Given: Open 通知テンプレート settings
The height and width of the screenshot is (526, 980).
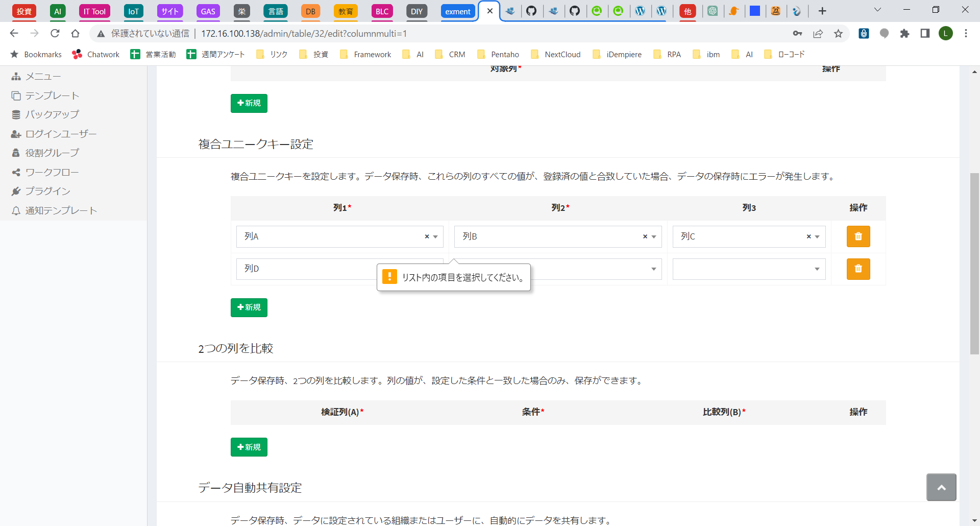Looking at the screenshot, I should tap(60, 210).
